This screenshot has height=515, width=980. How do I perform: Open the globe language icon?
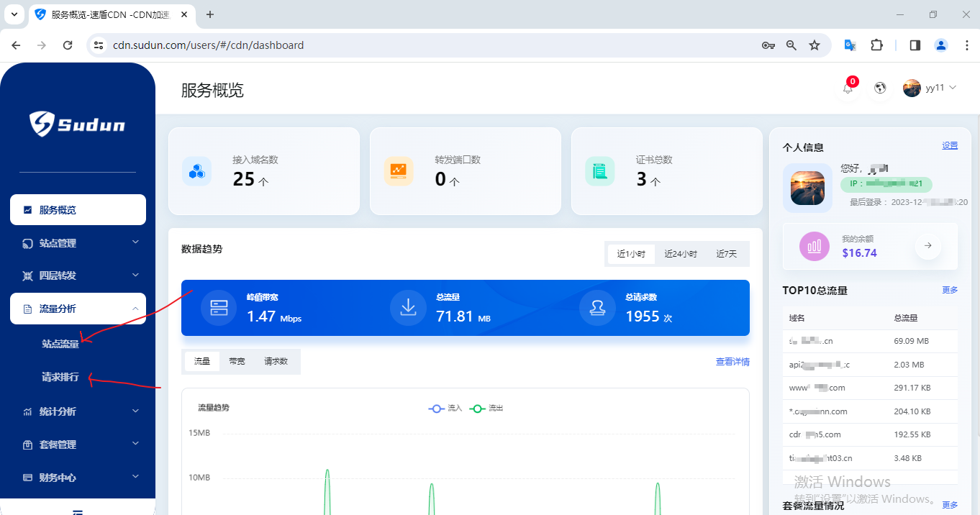point(880,88)
